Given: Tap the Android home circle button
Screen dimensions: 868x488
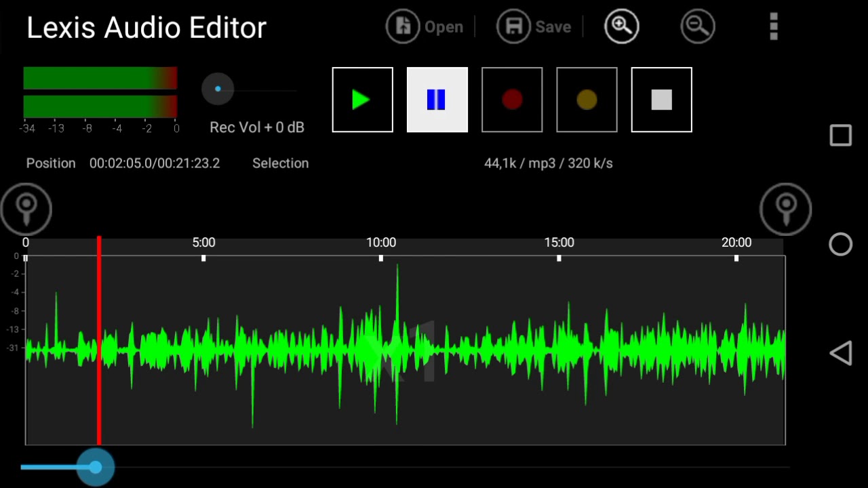Looking at the screenshot, I should pos(841,244).
